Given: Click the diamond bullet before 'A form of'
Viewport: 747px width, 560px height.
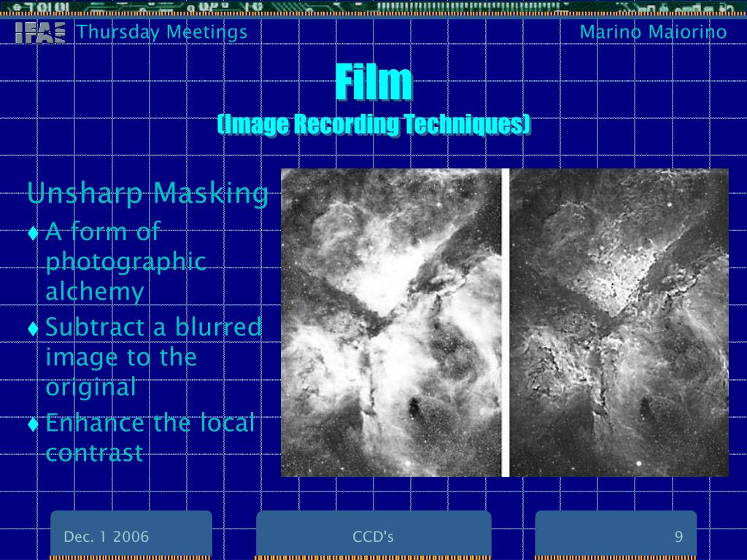Looking at the screenshot, I should (x=34, y=233).
